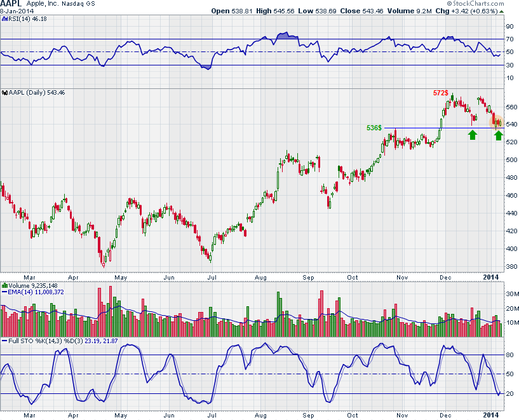519x420 pixels.
Task: Click the volume bars legend icon
Action: pos(5,286)
